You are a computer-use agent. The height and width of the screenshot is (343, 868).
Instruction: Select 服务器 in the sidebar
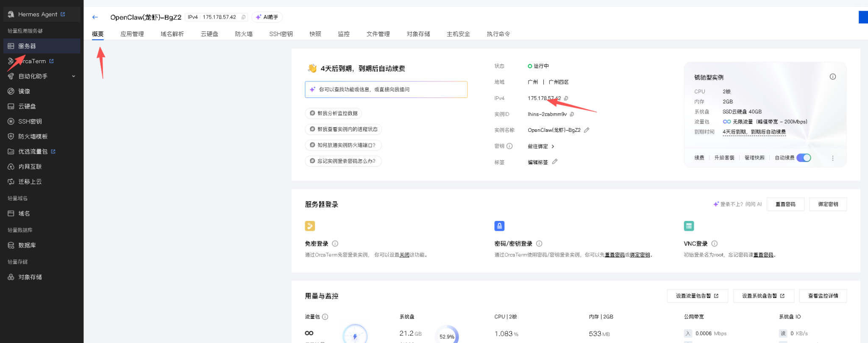(x=42, y=46)
